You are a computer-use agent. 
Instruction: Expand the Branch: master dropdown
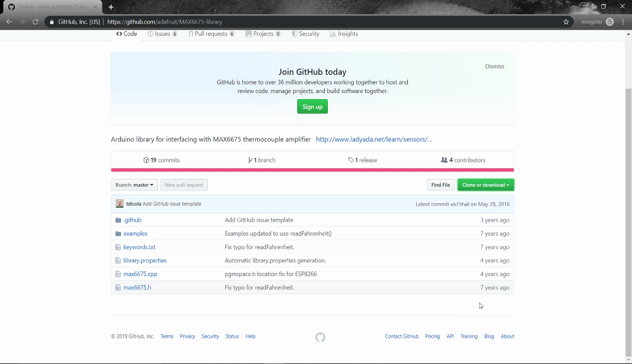click(134, 185)
